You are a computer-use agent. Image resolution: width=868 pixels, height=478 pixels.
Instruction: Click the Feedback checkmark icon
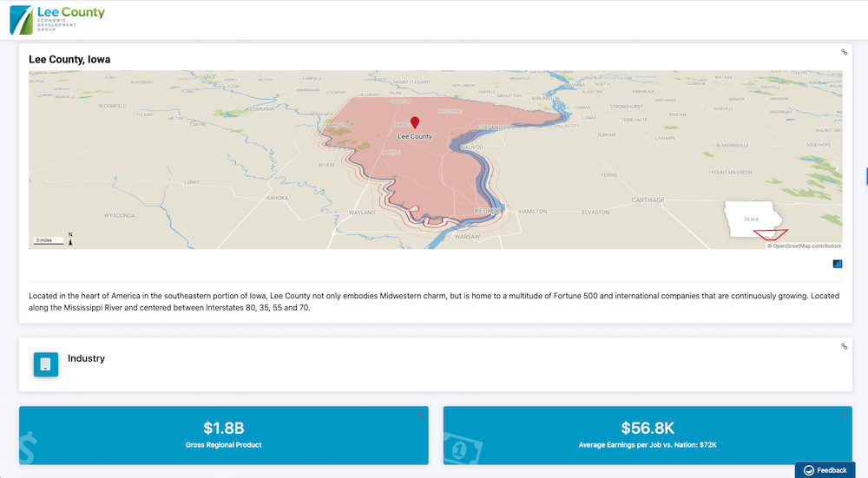(x=809, y=470)
